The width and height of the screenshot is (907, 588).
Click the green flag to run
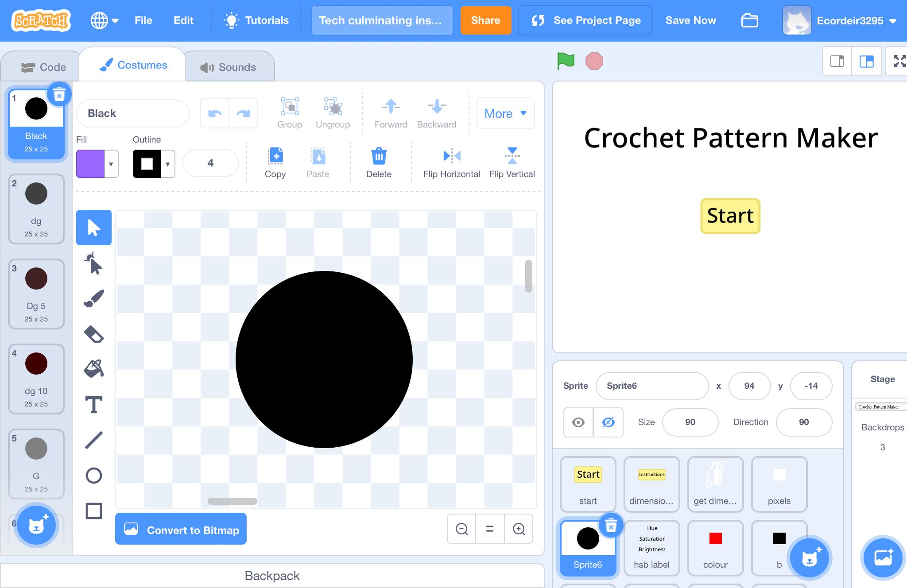(x=566, y=61)
